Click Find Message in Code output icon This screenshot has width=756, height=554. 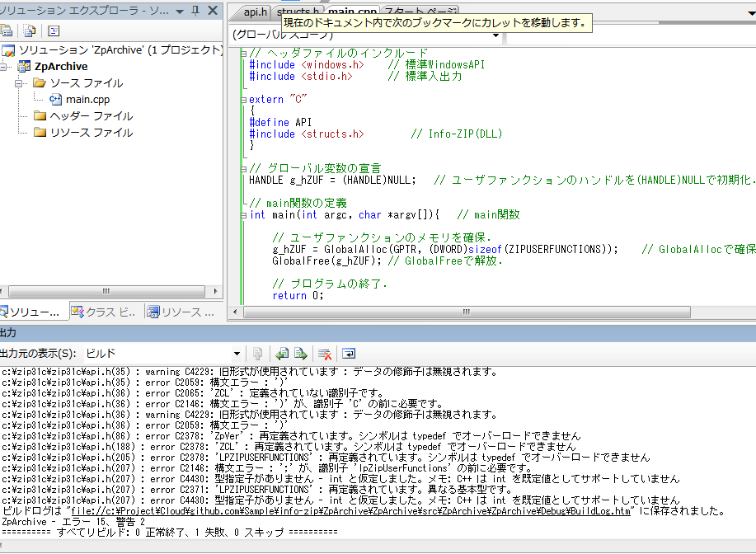pyautogui.click(x=257, y=354)
